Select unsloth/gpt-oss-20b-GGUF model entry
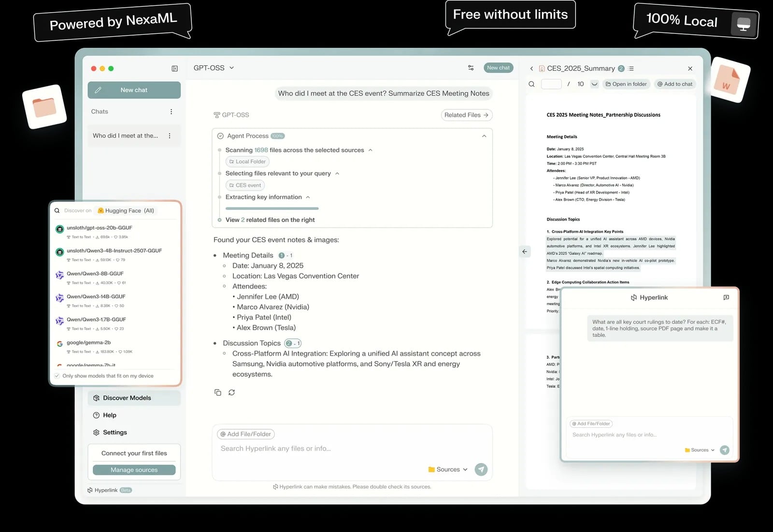Image resolution: width=773 pixels, height=532 pixels. (100, 228)
